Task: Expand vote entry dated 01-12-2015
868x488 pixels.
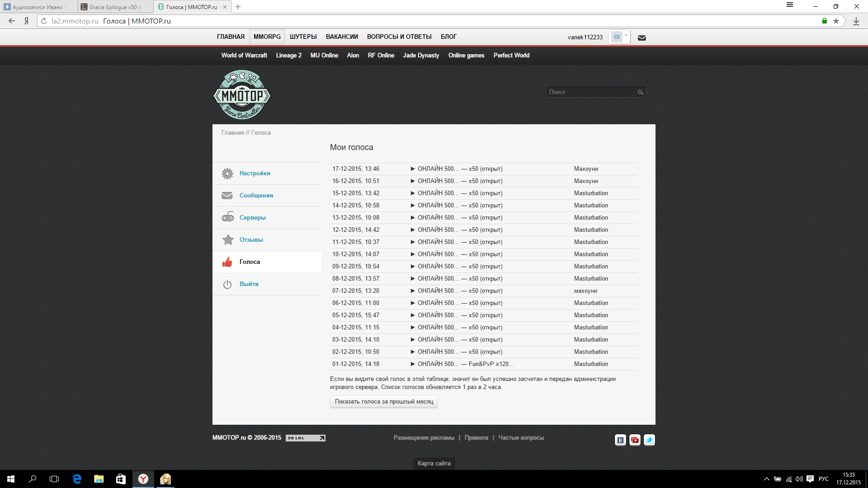Action: 413,364
